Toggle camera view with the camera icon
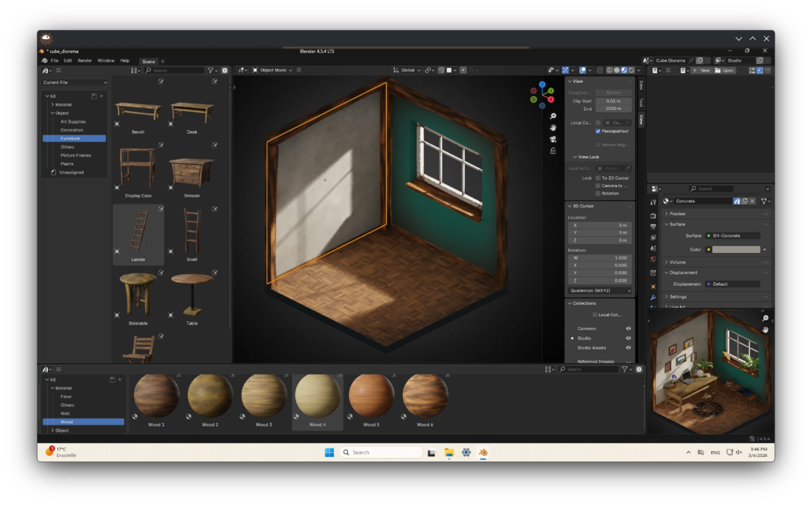 [x=553, y=139]
